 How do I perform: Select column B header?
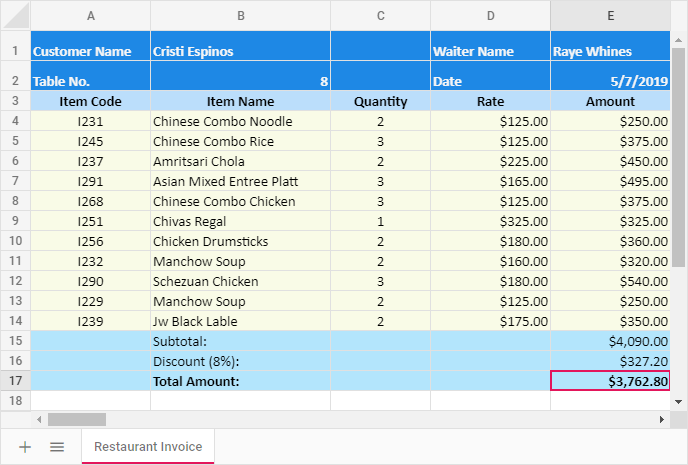pyautogui.click(x=240, y=15)
